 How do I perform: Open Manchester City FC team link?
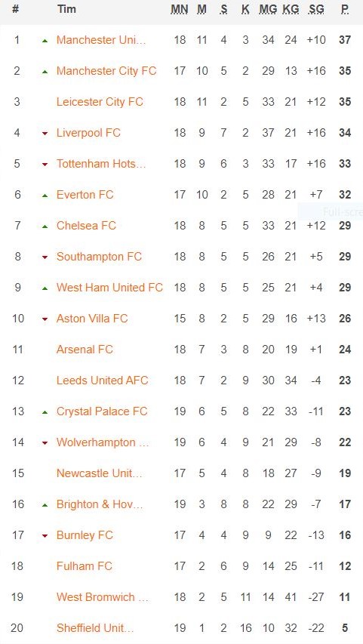pos(106,71)
